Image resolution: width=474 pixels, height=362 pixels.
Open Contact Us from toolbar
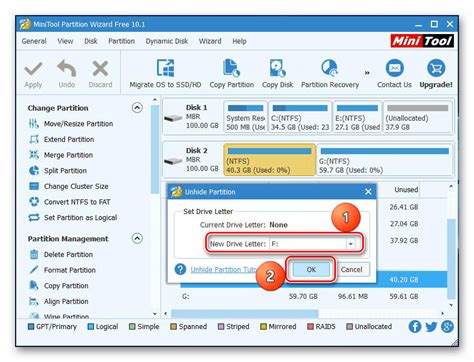[395, 74]
